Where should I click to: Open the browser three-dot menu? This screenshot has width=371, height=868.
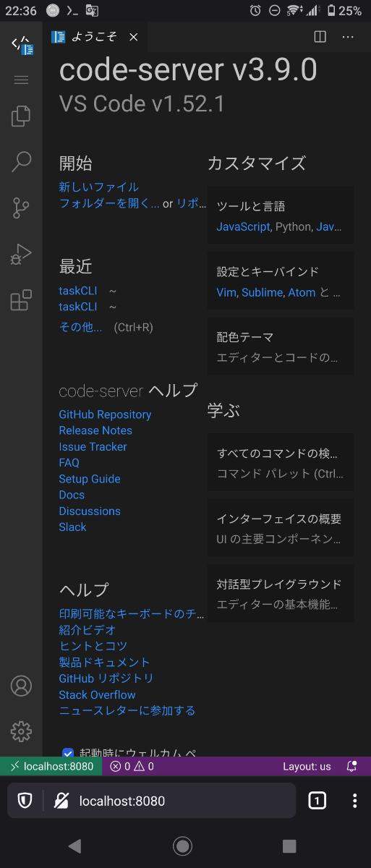pyautogui.click(x=354, y=801)
